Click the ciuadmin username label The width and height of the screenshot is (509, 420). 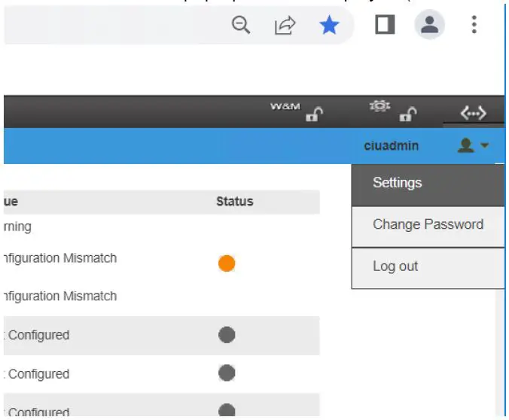pyautogui.click(x=391, y=146)
